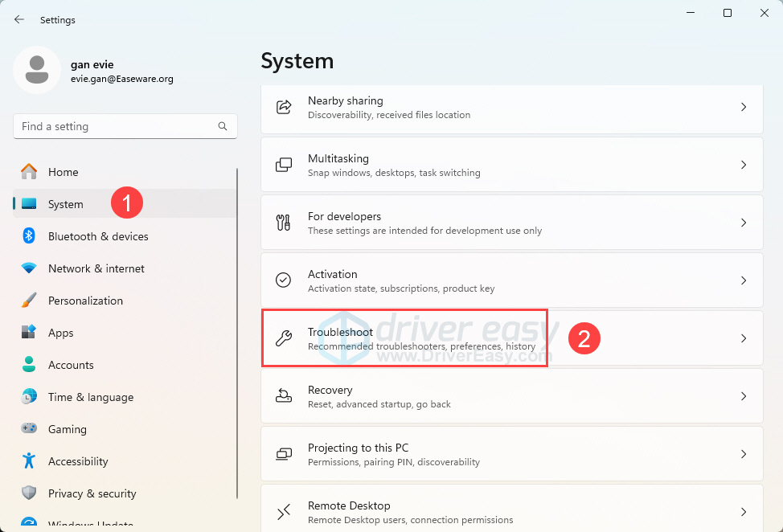The height and width of the screenshot is (532, 783).
Task: Go to Time & language section
Action: pos(90,397)
